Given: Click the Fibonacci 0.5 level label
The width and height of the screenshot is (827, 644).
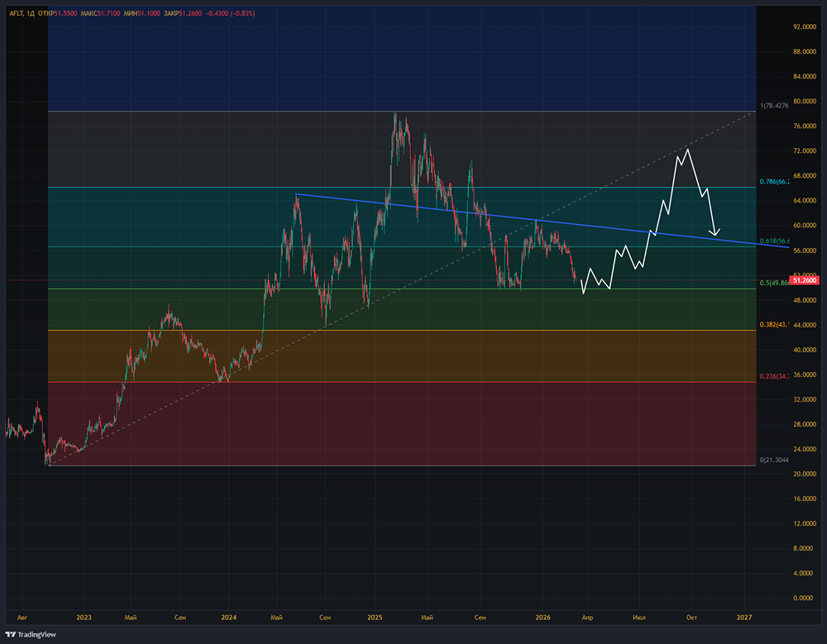Looking at the screenshot, I should click(774, 283).
